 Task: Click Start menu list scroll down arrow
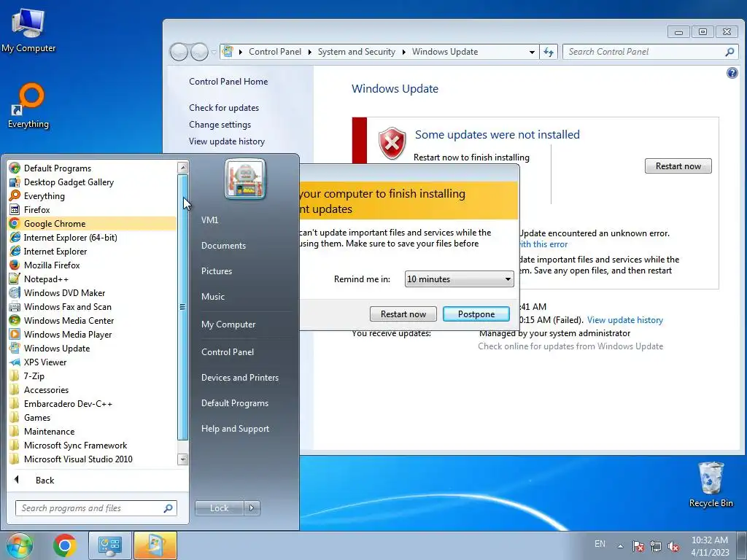(182, 459)
